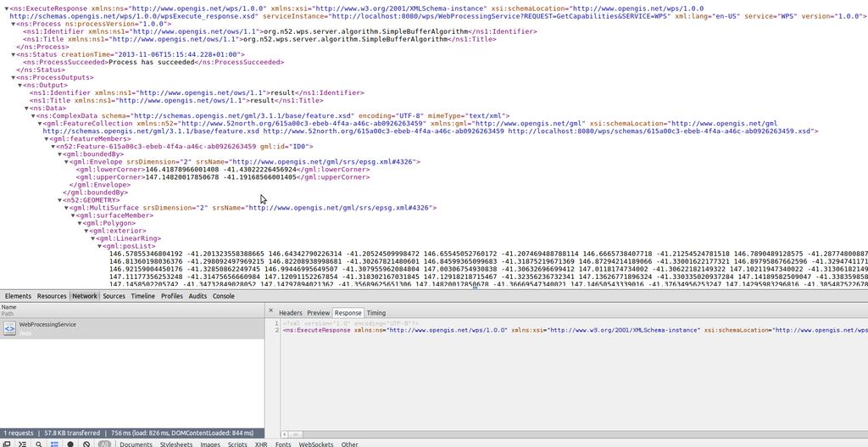868x447 pixels.
Task: Click the '1 requests' status text
Action: click(x=17, y=433)
